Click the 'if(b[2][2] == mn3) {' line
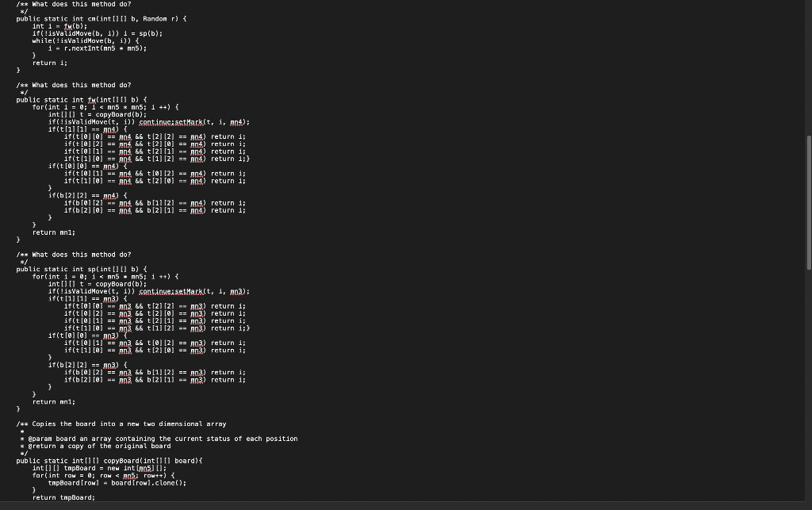The width and height of the screenshot is (812, 510). coord(87,365)
